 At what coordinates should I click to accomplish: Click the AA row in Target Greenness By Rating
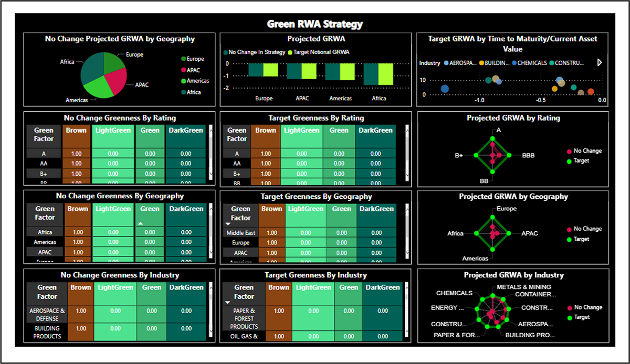click(309, 164)
